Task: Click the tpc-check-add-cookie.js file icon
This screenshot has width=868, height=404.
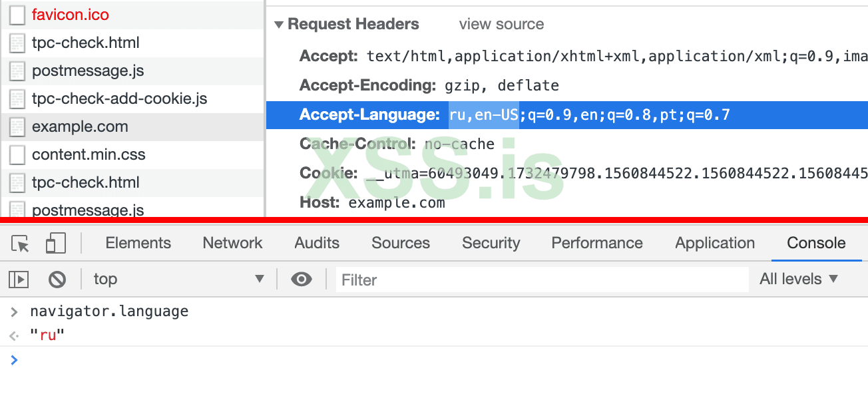Action: [17, 99]
